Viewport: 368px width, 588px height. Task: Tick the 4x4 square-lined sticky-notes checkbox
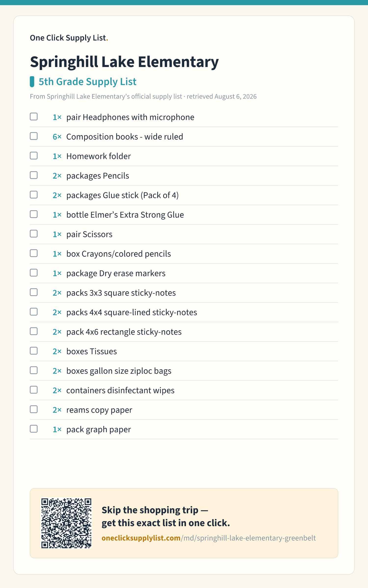(x=34, y=312)
